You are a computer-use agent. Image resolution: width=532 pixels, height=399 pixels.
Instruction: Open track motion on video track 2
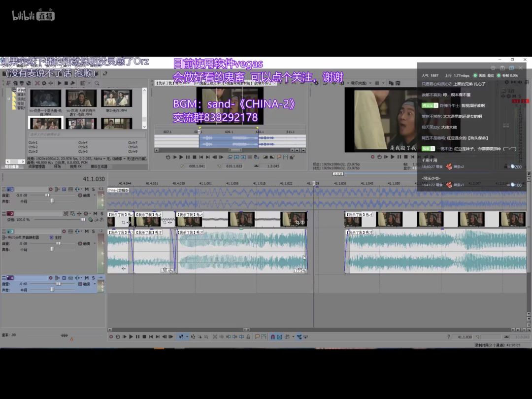(x=66, y=213)
